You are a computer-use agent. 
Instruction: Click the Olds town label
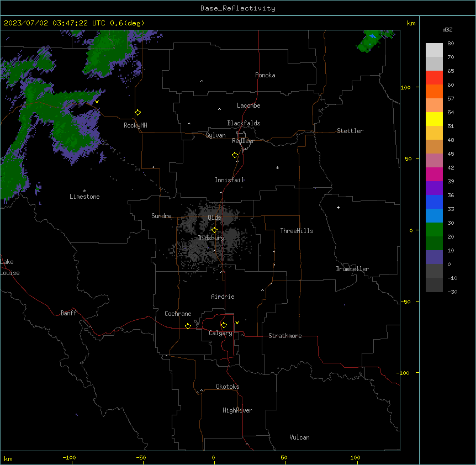pos(214,218)
